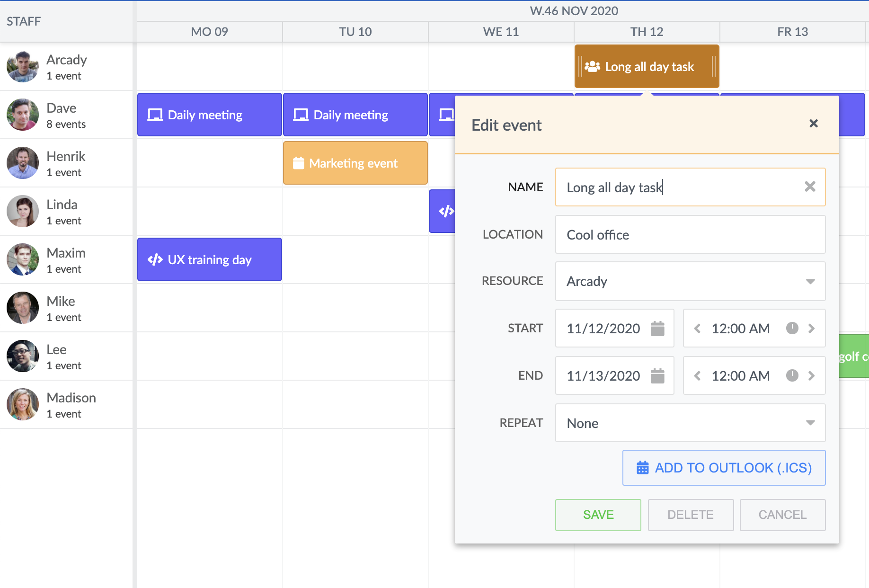Click Arcady's avatar photo
Image resolution: width=869 pixels, height=588 pixels.
23,67
